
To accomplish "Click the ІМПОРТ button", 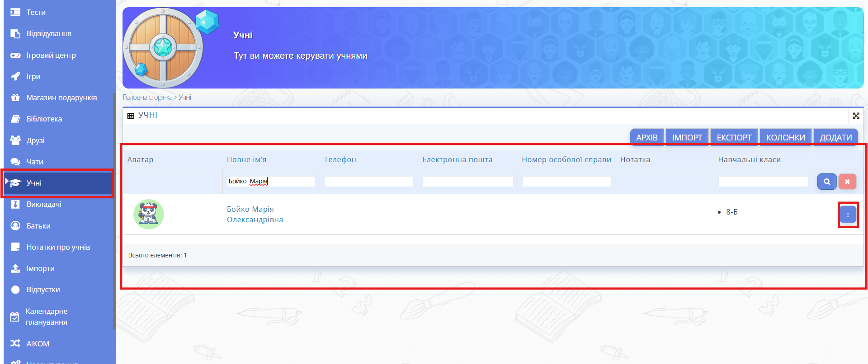I will (687, 137).
